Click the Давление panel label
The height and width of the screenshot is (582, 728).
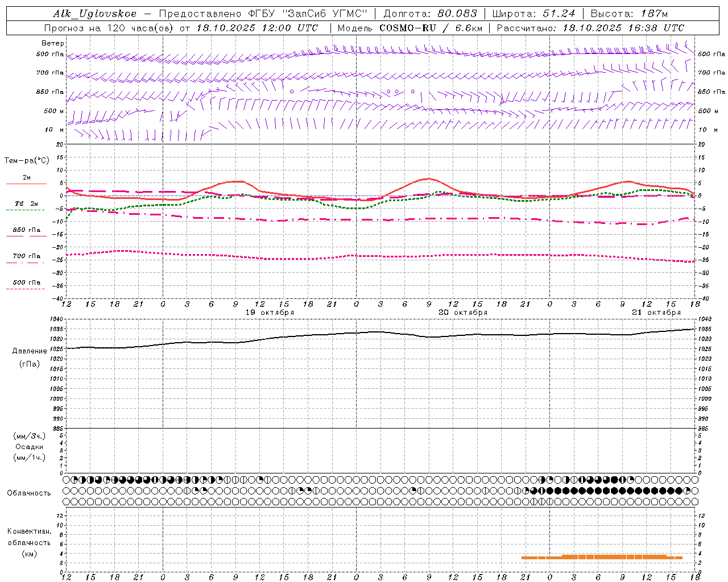pyautogui.click(x=30, y=351)
